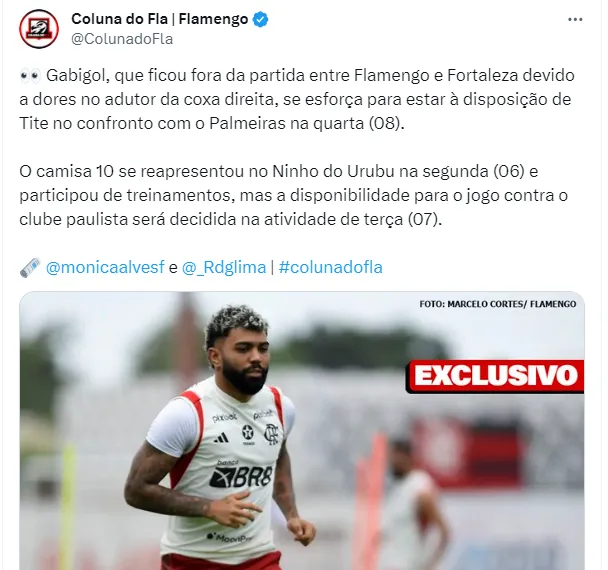Click the newspaper emoji before the mentions
Viewport: 608px width, 570px height.
coord(30,268)
